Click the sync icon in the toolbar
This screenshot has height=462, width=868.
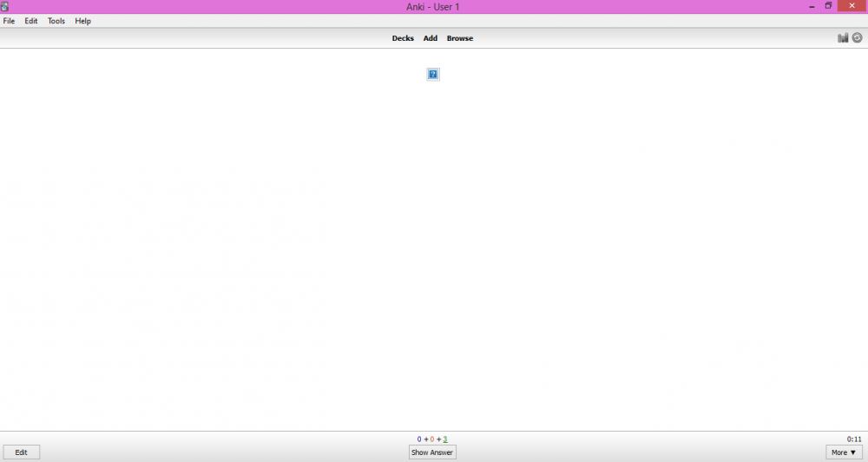[858, 38]
